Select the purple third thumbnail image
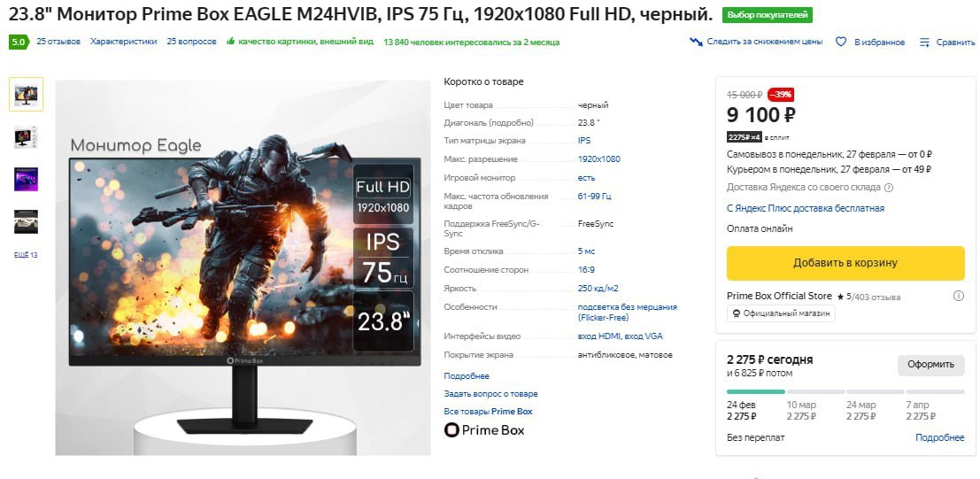Image resolution: width=980 pixels, height=479 pixels. (27, 179)
